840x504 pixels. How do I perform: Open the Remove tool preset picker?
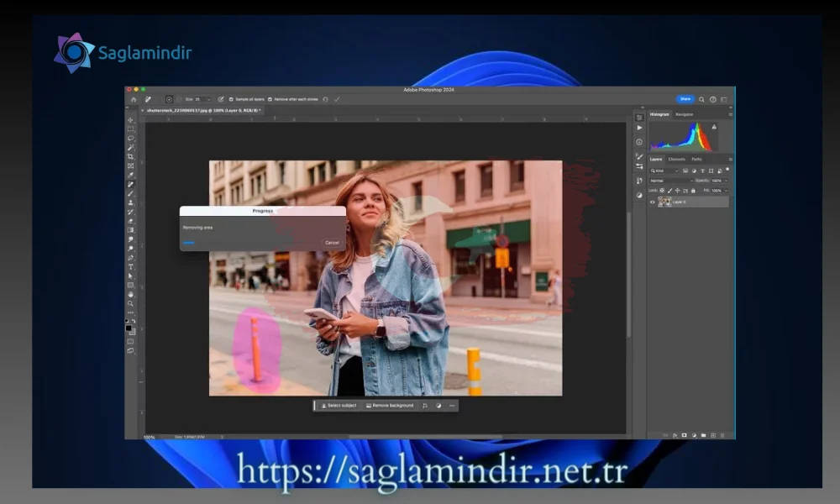click(148, 99)
